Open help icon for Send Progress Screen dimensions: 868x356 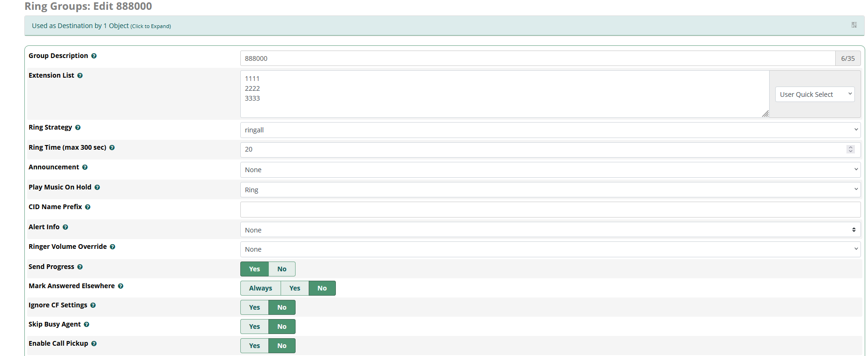pos(80,267)
